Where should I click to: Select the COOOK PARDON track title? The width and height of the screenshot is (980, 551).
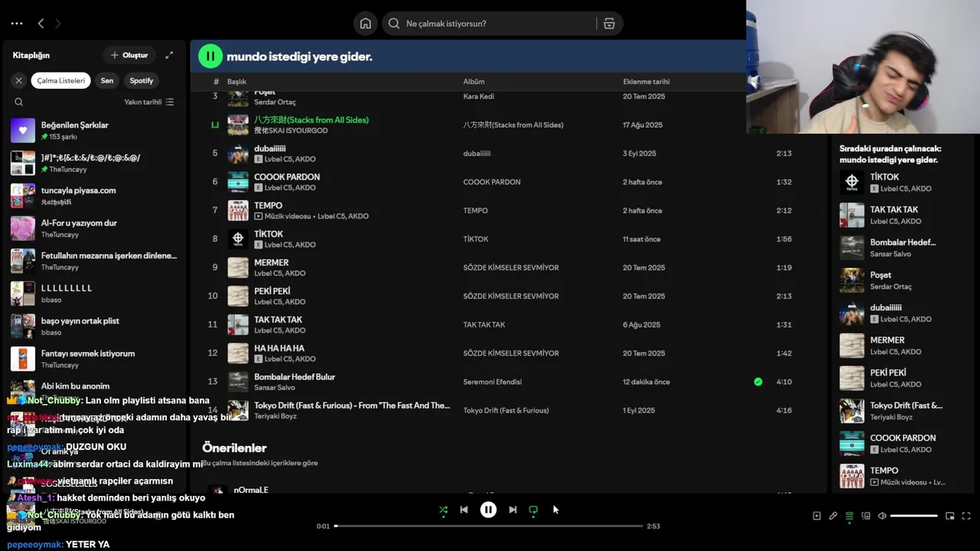(x=287, y=177)
